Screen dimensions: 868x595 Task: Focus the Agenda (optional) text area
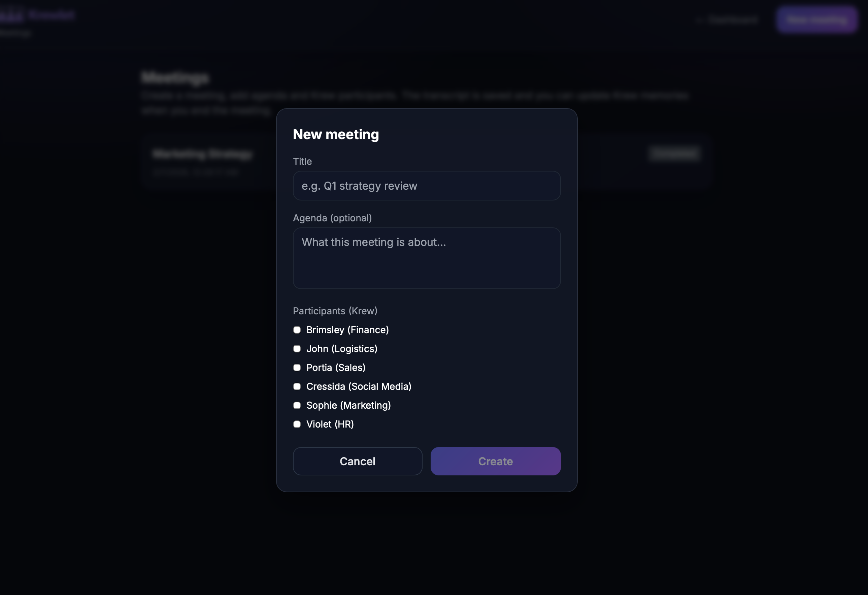coord(427,258)
